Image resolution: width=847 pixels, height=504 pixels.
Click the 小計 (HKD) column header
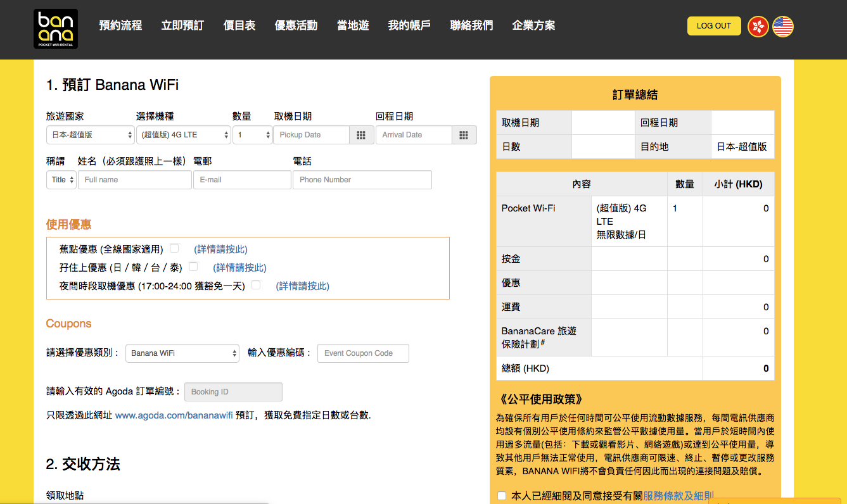(738, 184)
